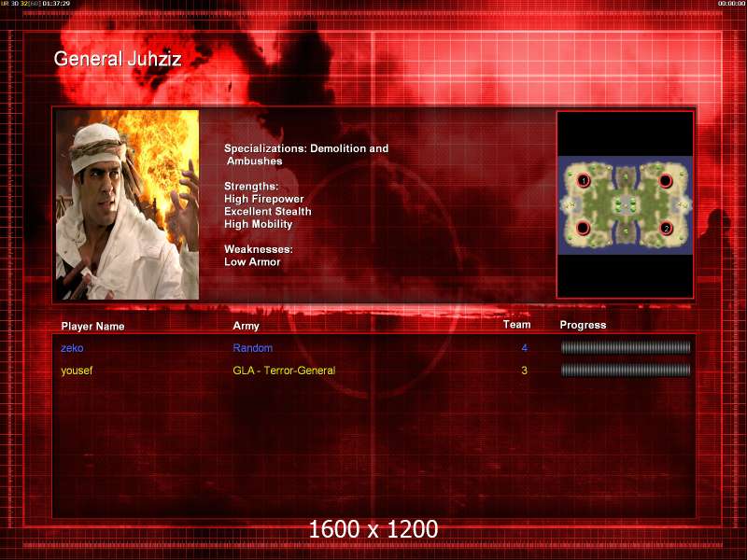Image resolution: width=747 pixels, height=560 pixels.
Task: Click the 'Weaknesses:' heading
Action: click(259, 249)
